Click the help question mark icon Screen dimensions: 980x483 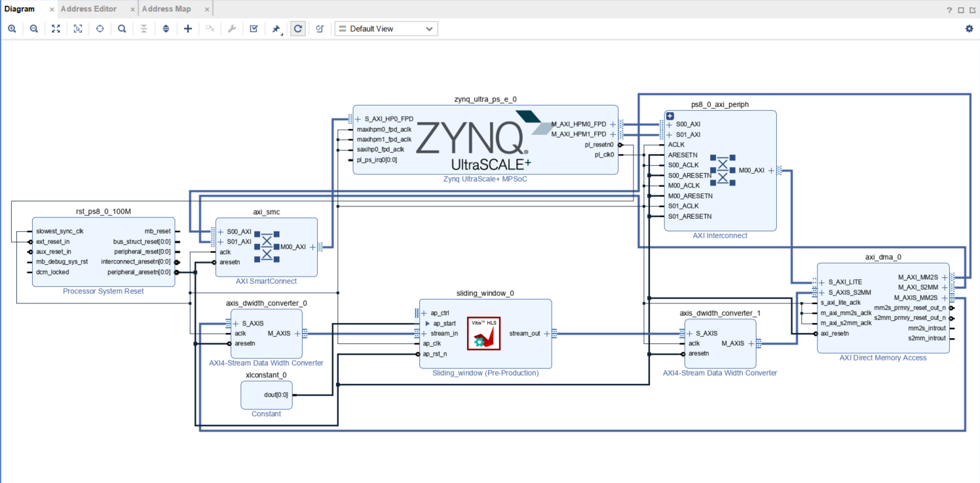(950, 10)
